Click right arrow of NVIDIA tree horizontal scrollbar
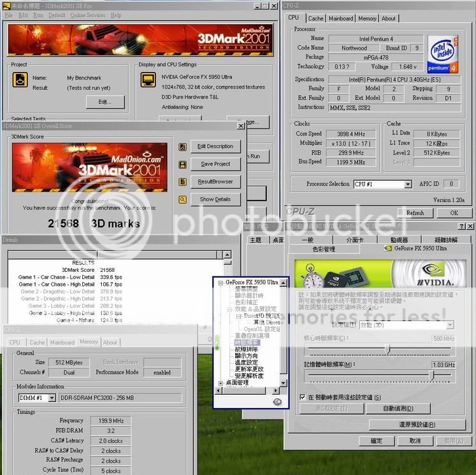Image resolution: width=476 pixels, height=475 pixels. 275,391
